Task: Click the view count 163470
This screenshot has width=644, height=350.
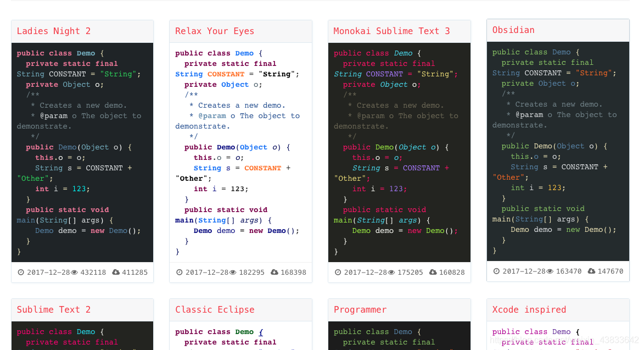Action: click(569, 271)
